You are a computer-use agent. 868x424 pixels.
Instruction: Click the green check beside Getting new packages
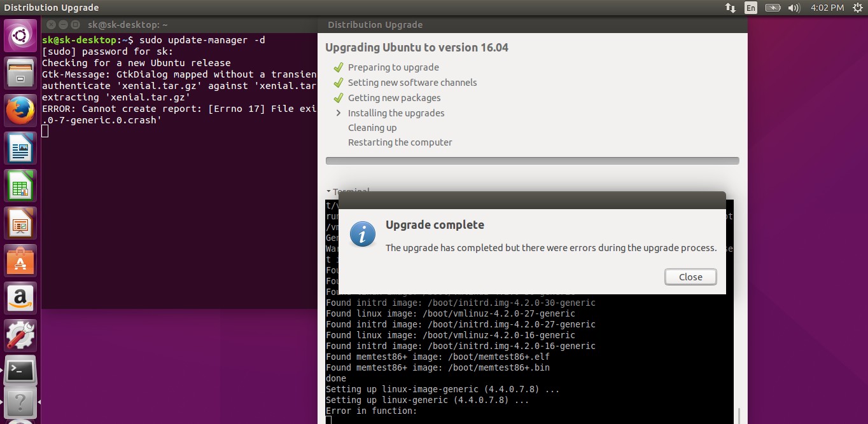tap(337, 98)
